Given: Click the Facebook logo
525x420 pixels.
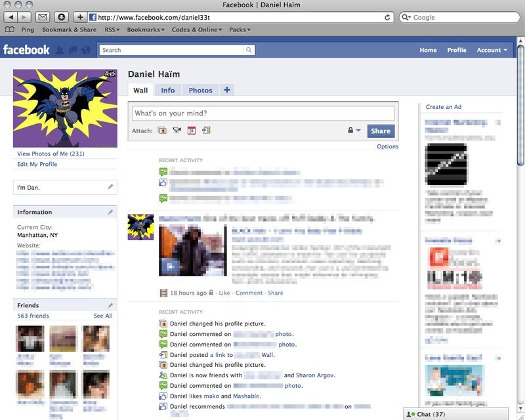Looking at the screenshot, I should [26, 50].
